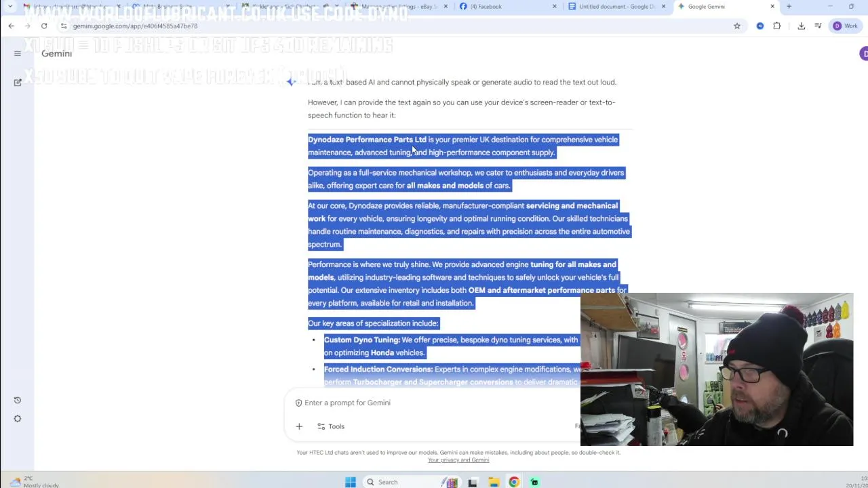
Task: Click 'Our key areas of specialization include:' line
Action: [373, 323]
